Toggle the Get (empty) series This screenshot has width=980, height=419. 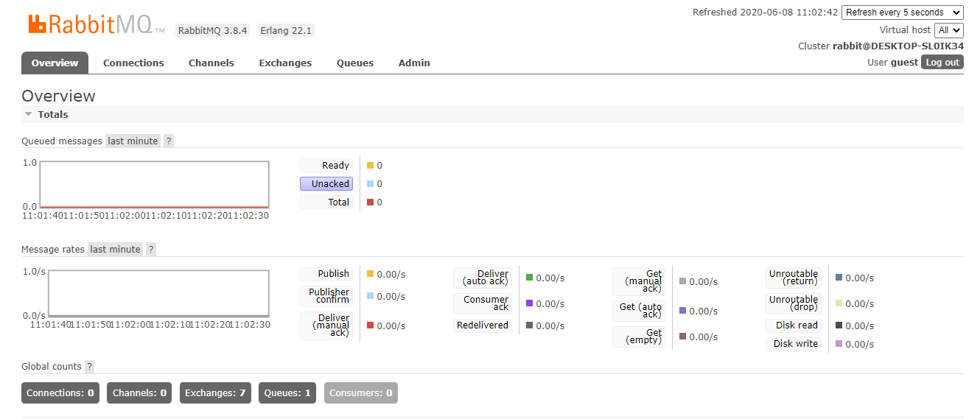[639, 337]
